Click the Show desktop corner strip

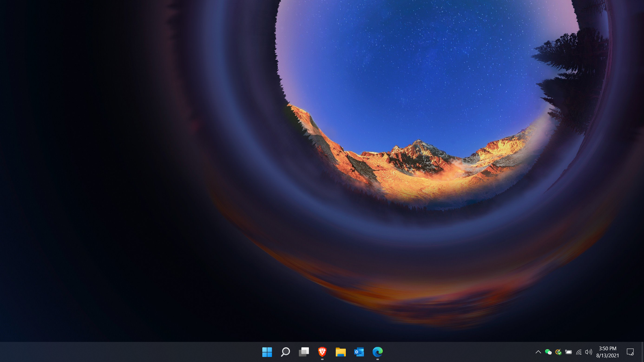pyautogui.click(x=643, y=352)
